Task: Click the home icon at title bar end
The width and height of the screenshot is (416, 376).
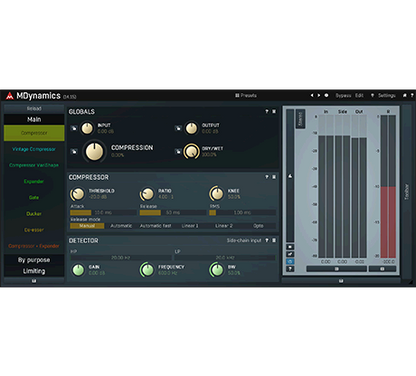Action: click(x=405, y=96)
